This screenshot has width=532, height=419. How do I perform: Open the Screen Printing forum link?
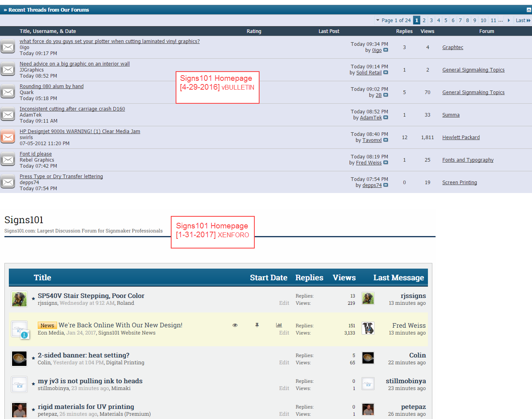pos(460,182)
